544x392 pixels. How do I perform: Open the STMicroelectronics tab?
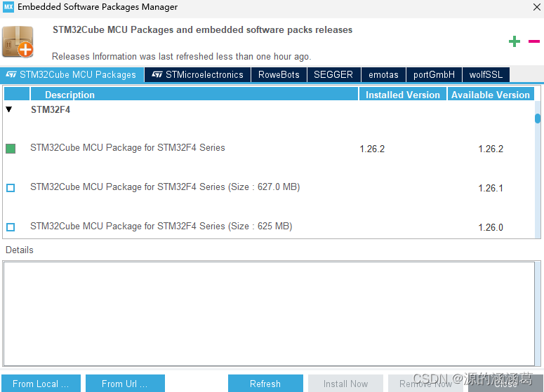point(197,75)
